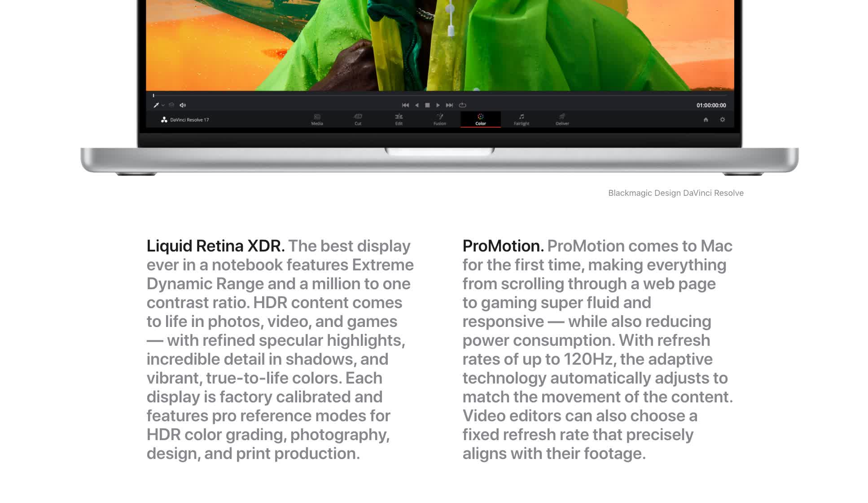
Task: Toggle the wipe icon beside the eyedropper
Action: coord(171,105)
